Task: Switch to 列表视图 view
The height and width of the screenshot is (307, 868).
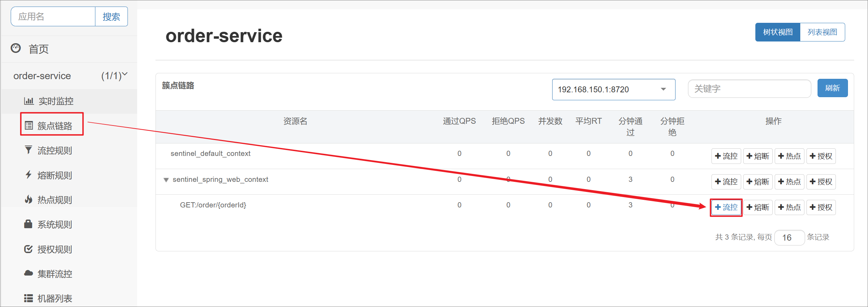Action: pyautogui.click(x=822, y=32)
